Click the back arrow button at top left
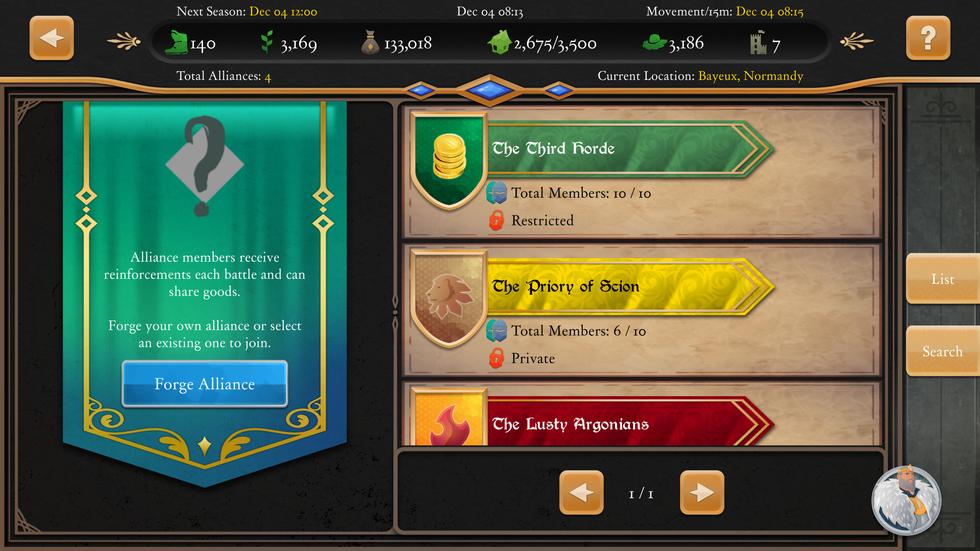 [52, 38]
